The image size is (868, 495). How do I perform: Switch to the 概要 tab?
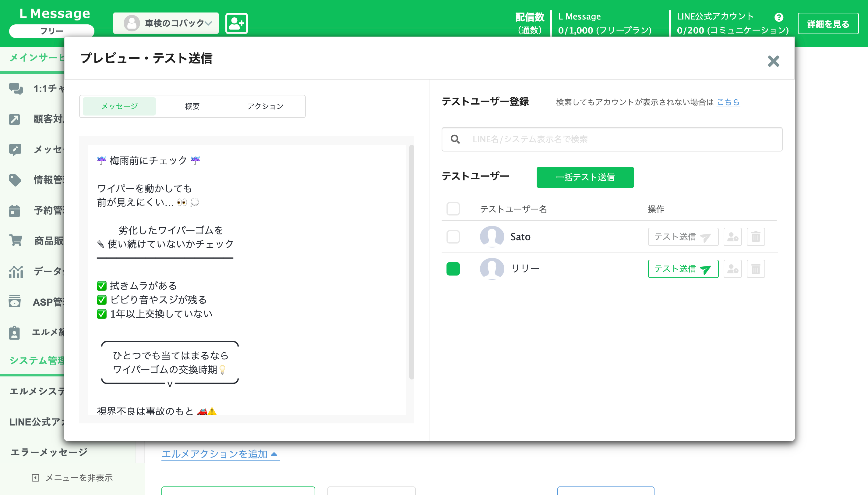click(x=192, y=106)
